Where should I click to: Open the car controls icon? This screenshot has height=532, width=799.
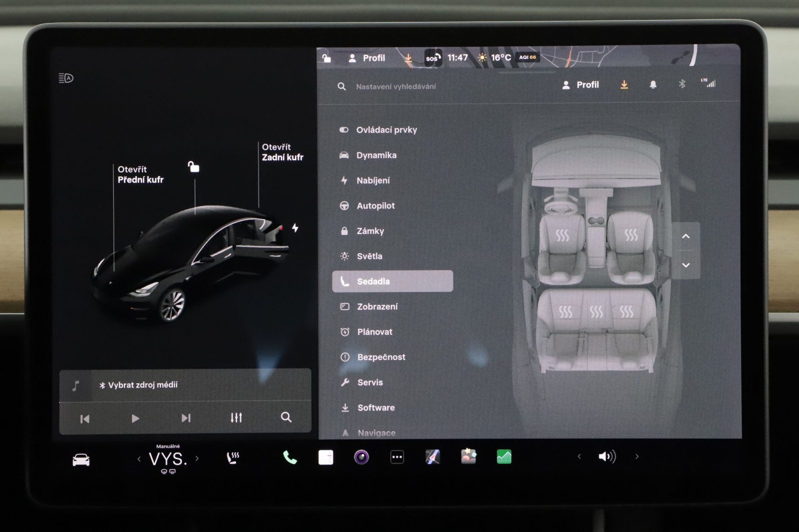81,460
